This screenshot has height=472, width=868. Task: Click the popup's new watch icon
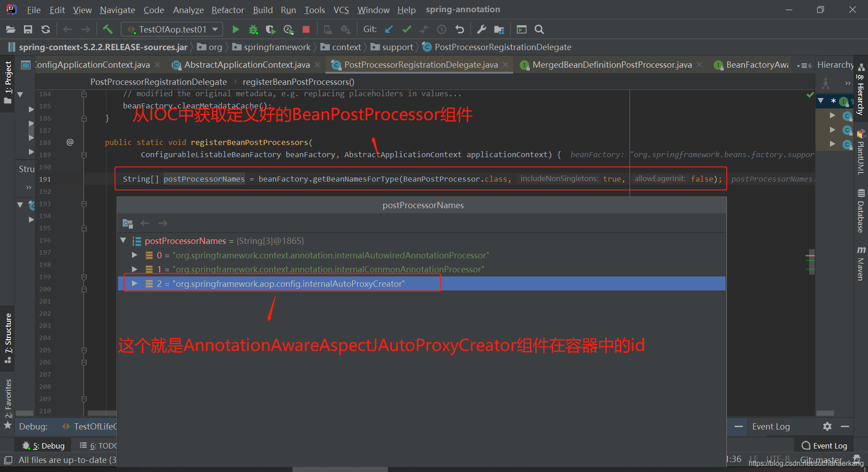(127, 223)
